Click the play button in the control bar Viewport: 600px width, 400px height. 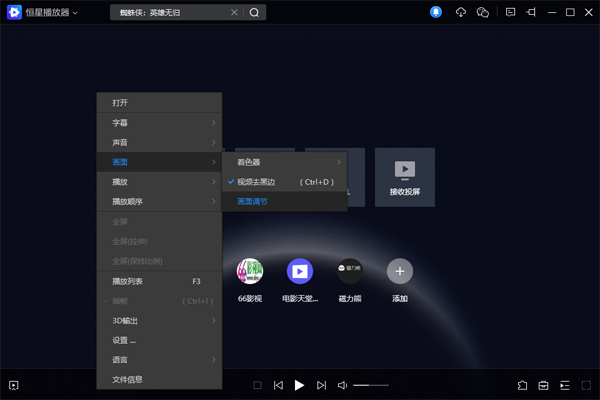[x=299, y=385]
